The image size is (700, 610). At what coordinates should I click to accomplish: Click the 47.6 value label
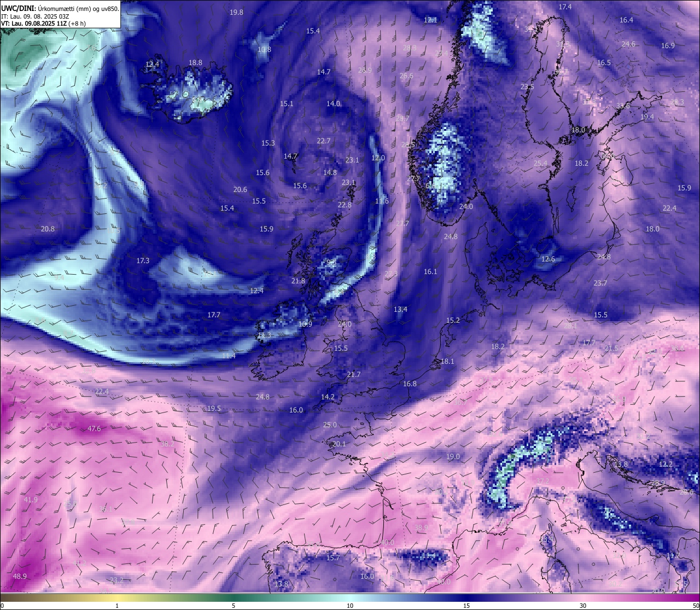pos(94,428)
